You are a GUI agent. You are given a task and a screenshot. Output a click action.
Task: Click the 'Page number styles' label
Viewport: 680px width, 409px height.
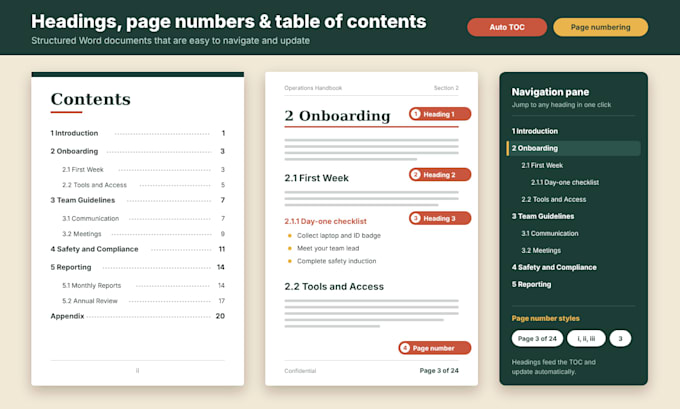(x=546, y=318)
